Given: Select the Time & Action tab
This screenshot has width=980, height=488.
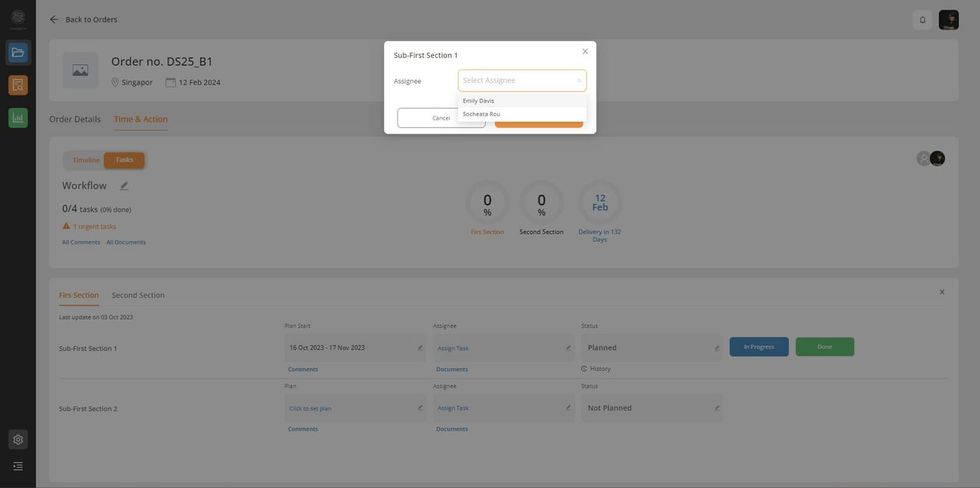Looking at the screenshot, I should click(141, 119).
